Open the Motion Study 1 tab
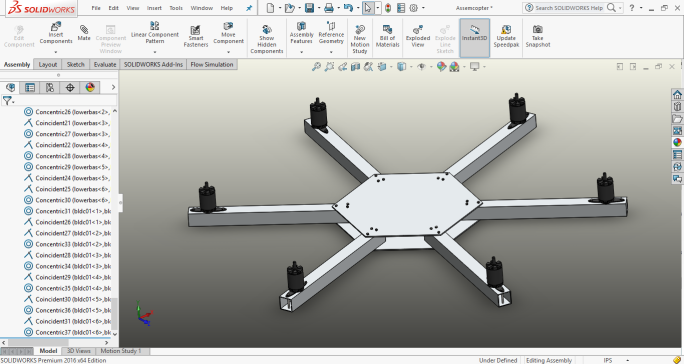684x364 pixels. coord(121,351)
